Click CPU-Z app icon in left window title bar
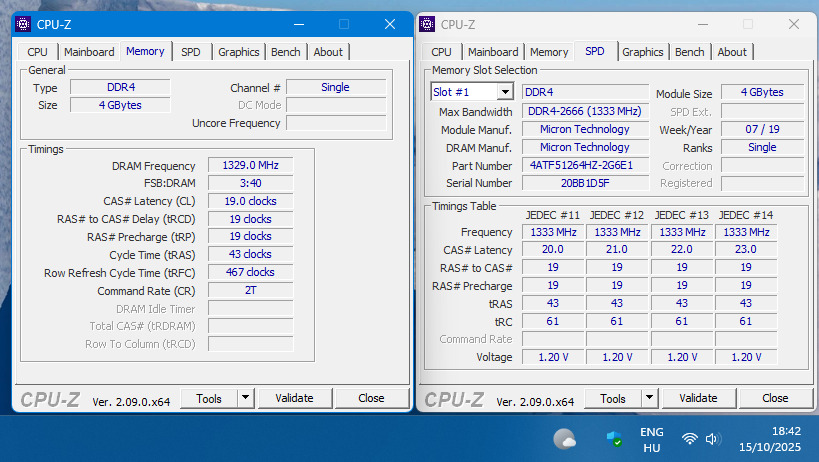 click(23, 24)
